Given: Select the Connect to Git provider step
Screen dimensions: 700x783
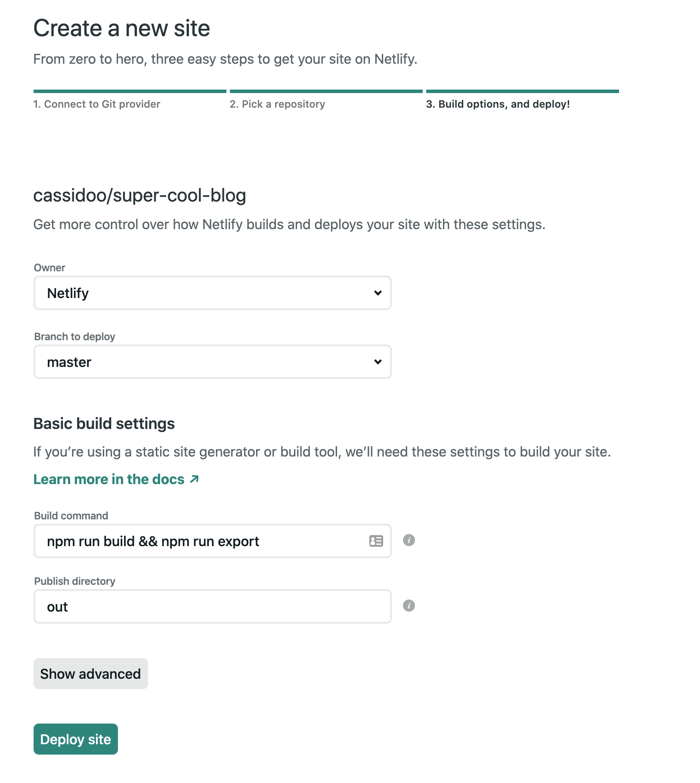Looking at the screenshot, I should click(96, 104).
